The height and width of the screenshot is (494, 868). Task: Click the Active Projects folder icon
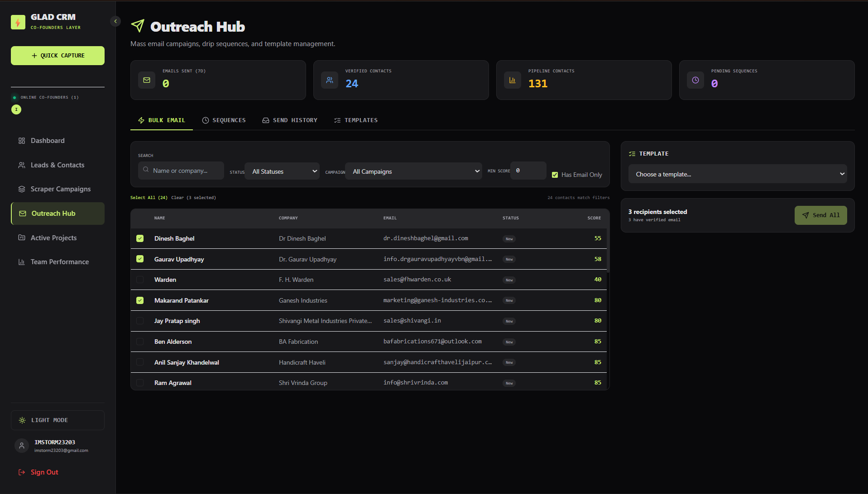[22, 237]
